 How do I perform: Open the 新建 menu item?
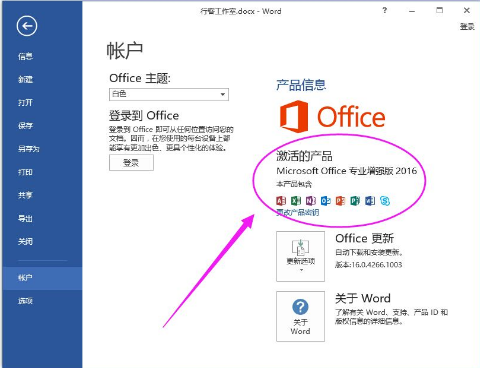pos(25,79)
